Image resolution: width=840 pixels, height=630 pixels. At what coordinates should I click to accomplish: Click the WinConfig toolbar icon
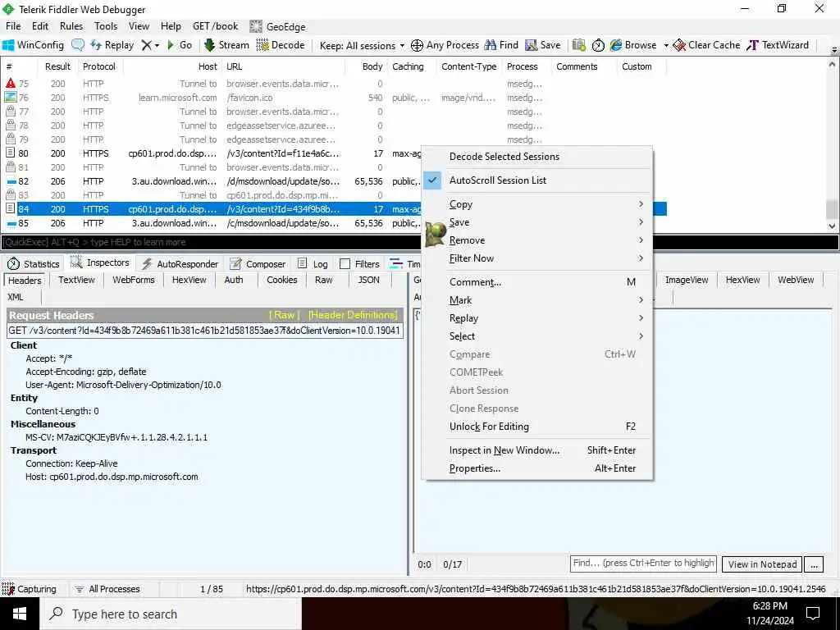(x=33, y=45)
